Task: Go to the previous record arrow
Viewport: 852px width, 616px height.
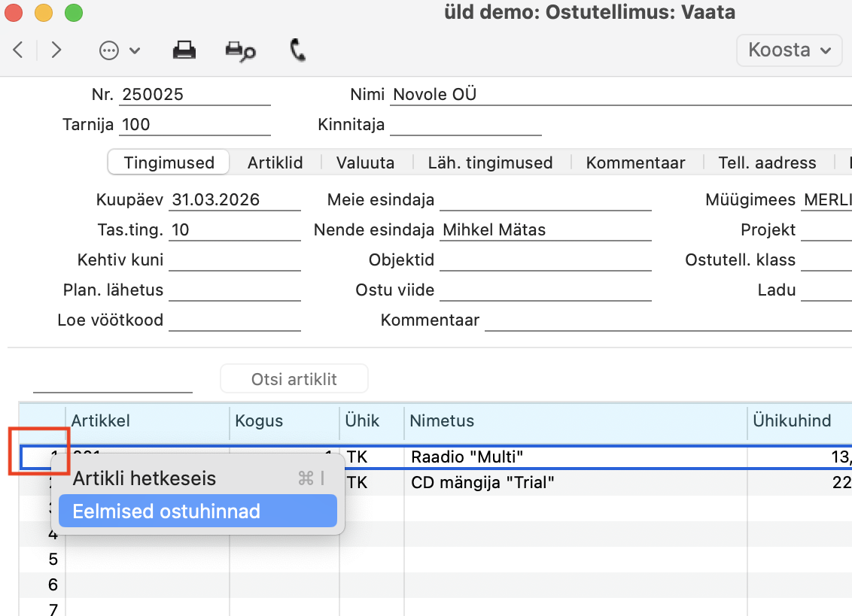Action: [18, 50]
